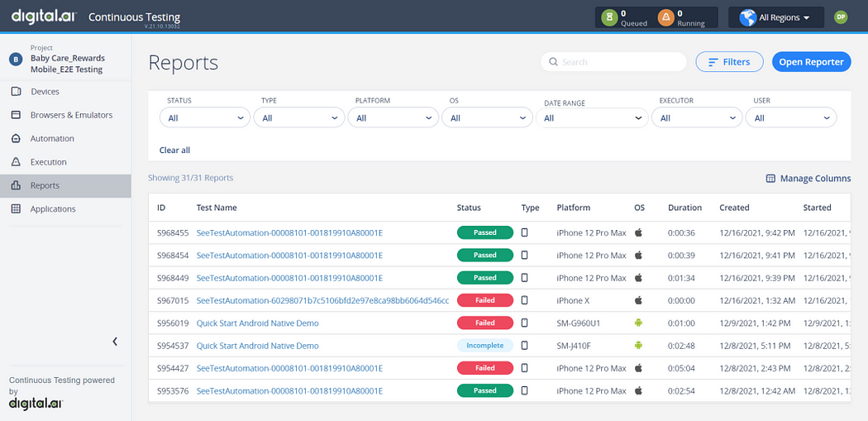Viewport: 868px width, 421px height.
Task: Click the Browsers & Emulators sidebar icon
Action: click(x=16, y=115)
